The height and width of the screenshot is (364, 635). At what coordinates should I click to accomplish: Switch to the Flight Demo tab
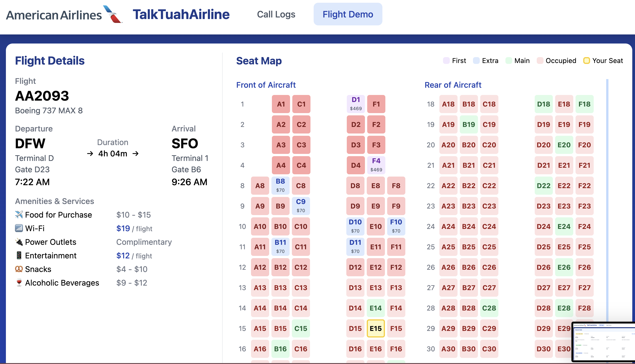347,14
